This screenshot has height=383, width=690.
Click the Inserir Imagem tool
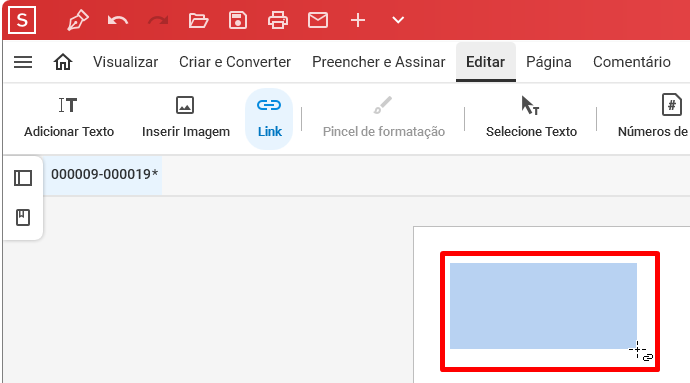[186, 118]
